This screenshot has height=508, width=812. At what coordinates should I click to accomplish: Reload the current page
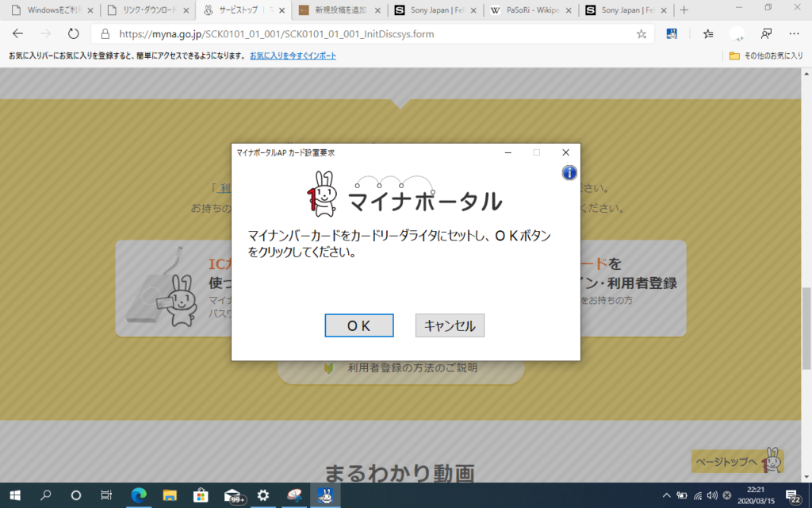point(74,33)
